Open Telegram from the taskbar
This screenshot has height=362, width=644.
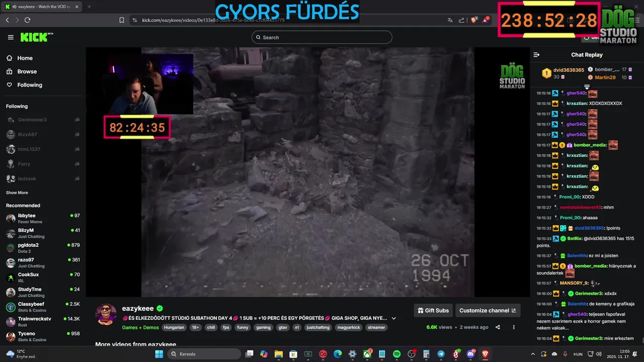441,354
